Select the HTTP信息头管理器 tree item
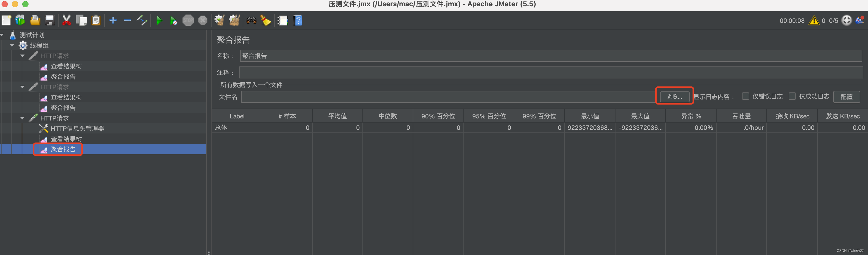This screenshot has width=868, height=255. [78, 129]
